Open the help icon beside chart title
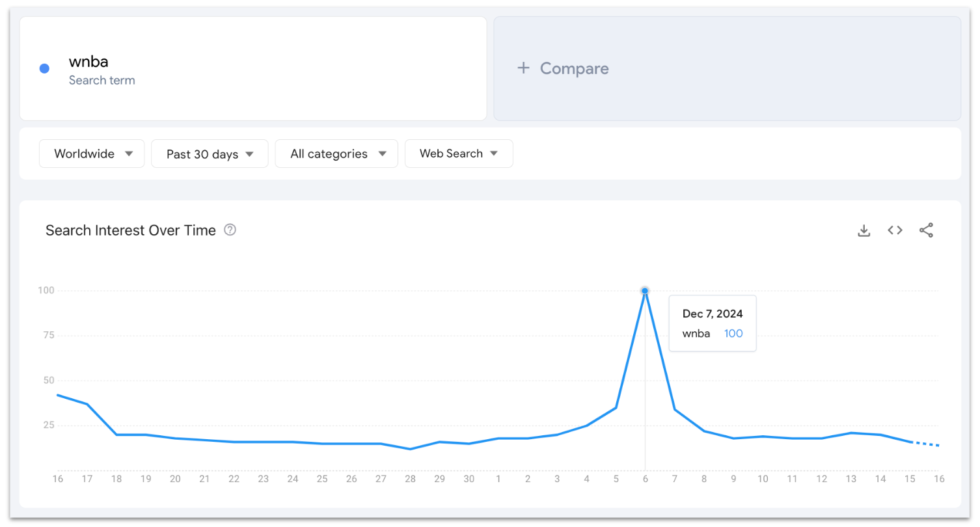Viewport: 980px width, 527px height. (230, 230)
